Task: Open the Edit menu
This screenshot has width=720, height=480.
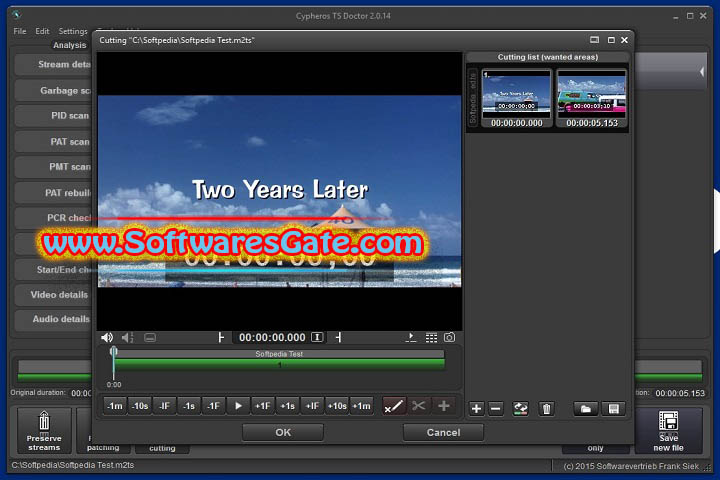Action: pos(42,31)
